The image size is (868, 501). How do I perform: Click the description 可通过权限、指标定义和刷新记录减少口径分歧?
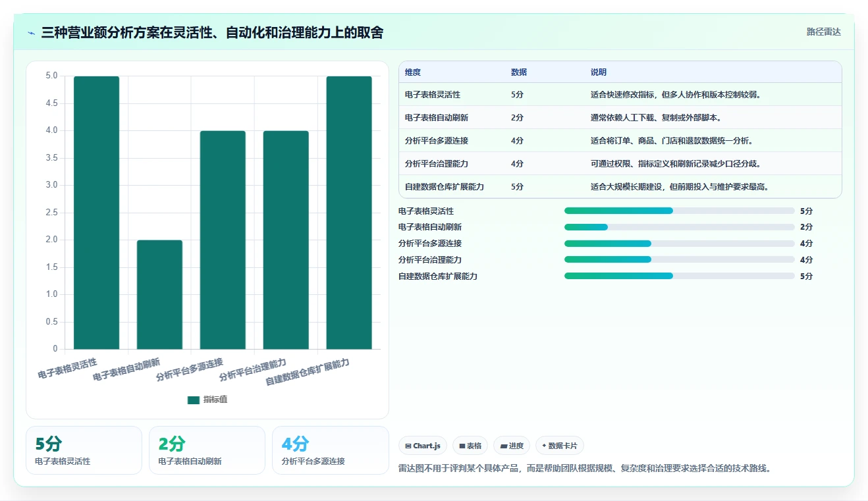(676, 164)
